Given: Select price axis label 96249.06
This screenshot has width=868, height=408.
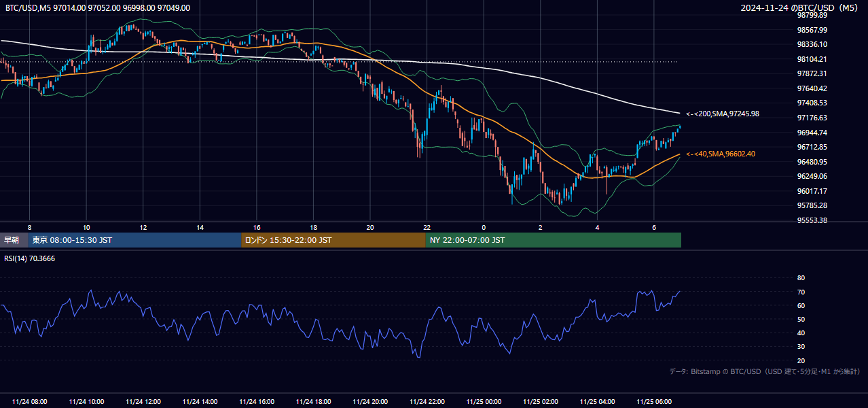Looking at the screenshot, I should 813,176.
